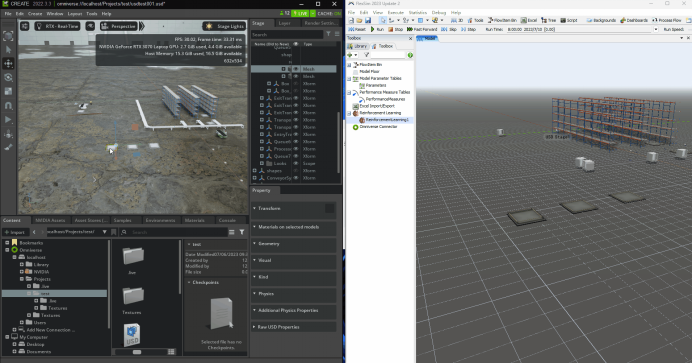This screenshot has height=363, width=693.
Task: Open the Statistics menu in FlexSim
Action: [x=418, y=13]
